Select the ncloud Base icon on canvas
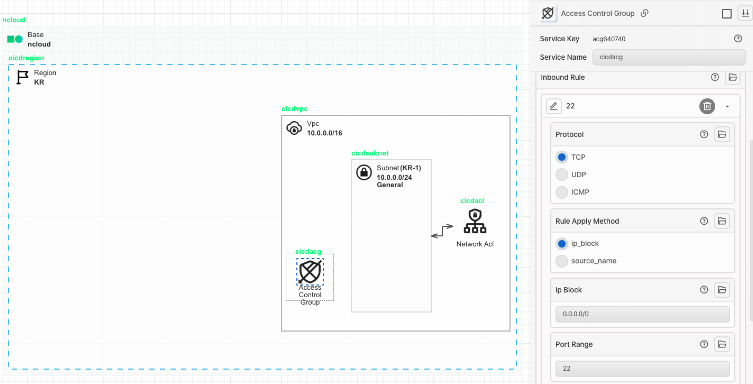753x384 pixels. click(15, 39)
